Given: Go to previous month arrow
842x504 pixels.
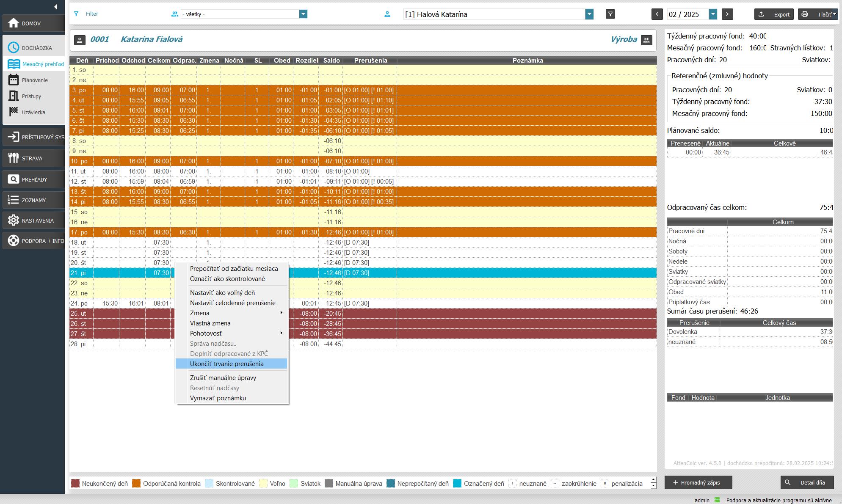Looking at the screenshot, I should pos(657,14).
